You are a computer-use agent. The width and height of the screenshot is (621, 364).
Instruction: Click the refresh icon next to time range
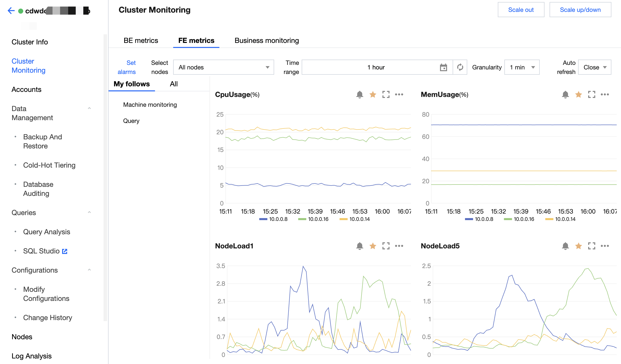pyautogui.click(x=460, y=67)
